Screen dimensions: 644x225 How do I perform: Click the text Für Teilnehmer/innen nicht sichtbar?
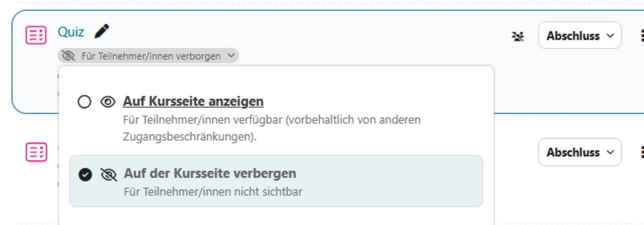click(x=213, y=192)
